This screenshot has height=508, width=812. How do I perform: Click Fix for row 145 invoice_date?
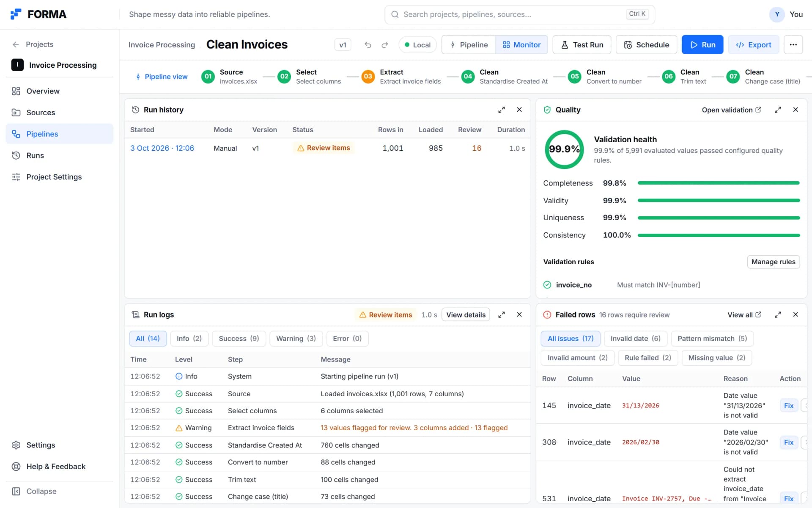pyautogui.click(x=789, y=406)
